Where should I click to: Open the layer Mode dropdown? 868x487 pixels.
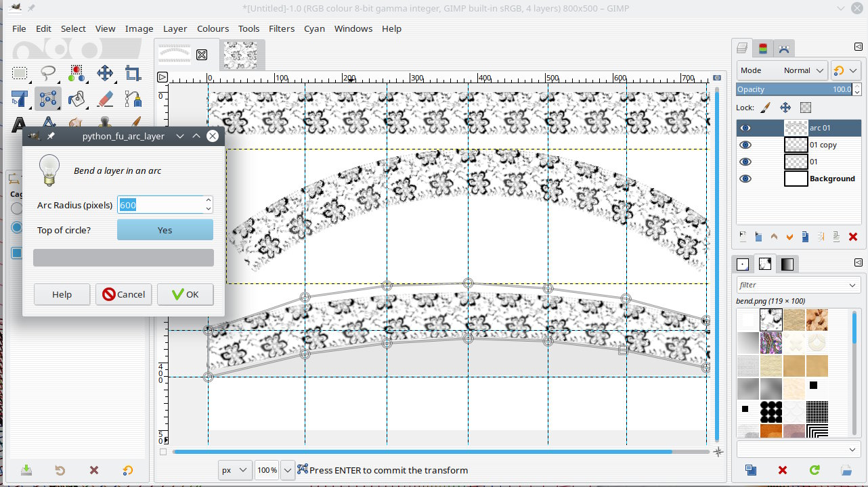tap(782, 70)
